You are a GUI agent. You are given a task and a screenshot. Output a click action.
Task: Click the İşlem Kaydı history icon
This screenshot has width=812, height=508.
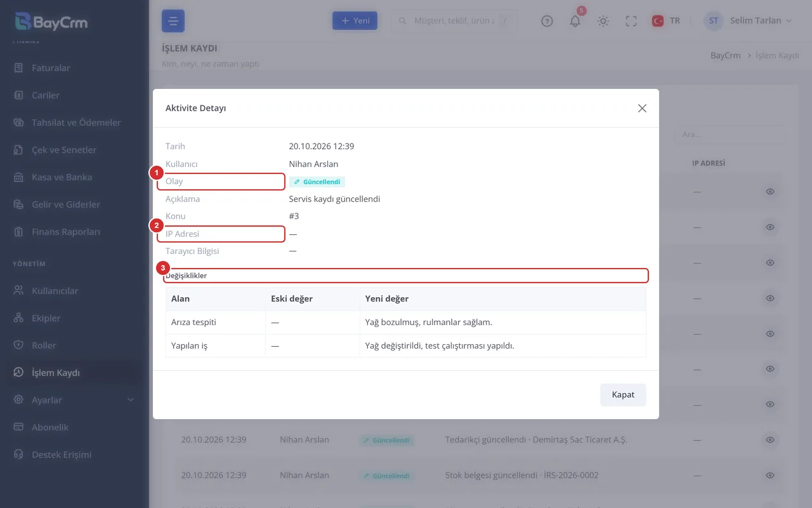(19, 373)
